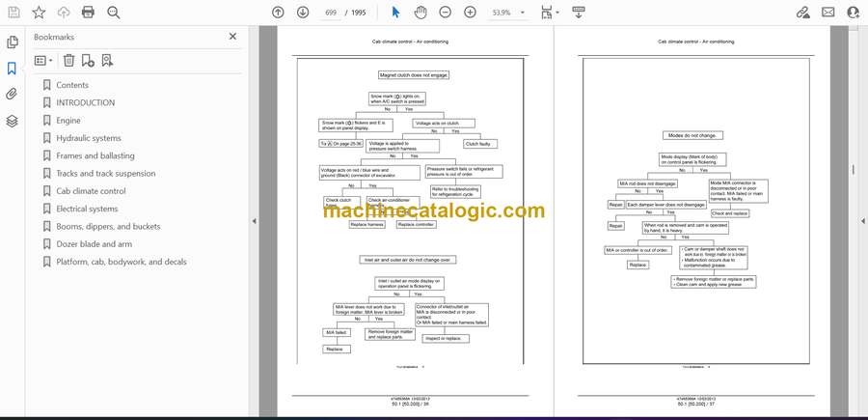Activate the selection arrow tool
The width and height of the screenshot is (868, 420).
click(x=395, y=13)
